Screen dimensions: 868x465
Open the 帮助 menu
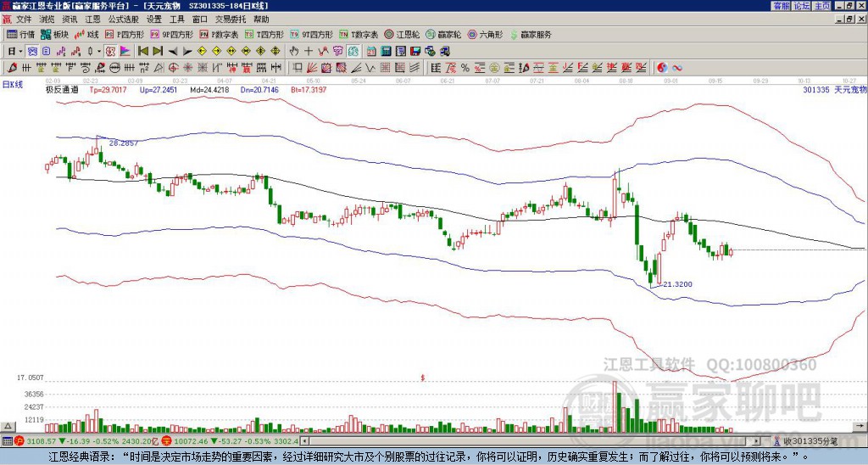tap(261, 20)
